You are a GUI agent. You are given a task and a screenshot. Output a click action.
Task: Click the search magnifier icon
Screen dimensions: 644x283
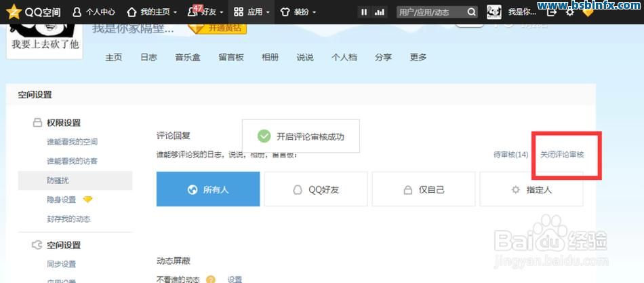(x=471, y=12)
